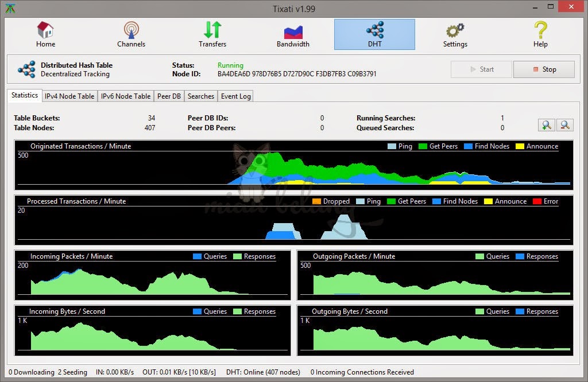Click the Peer DB IDs label
Screen dimensions: 588x382
point(208,118)
